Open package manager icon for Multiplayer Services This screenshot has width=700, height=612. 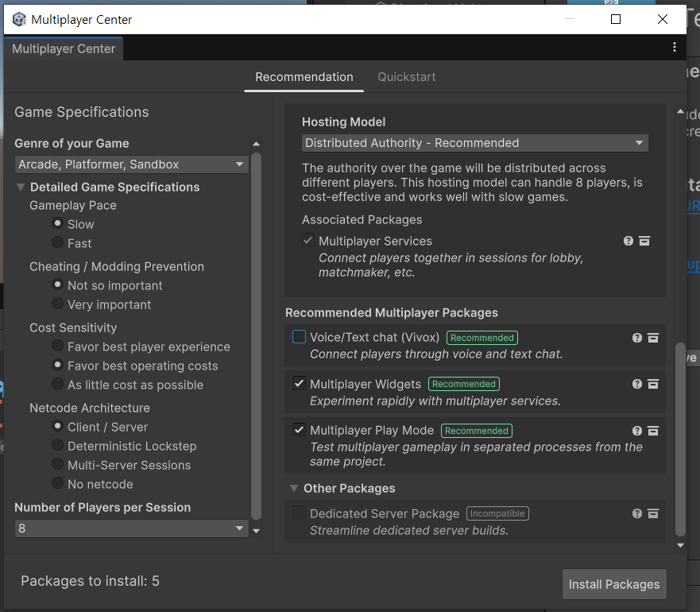coord(644,242)
